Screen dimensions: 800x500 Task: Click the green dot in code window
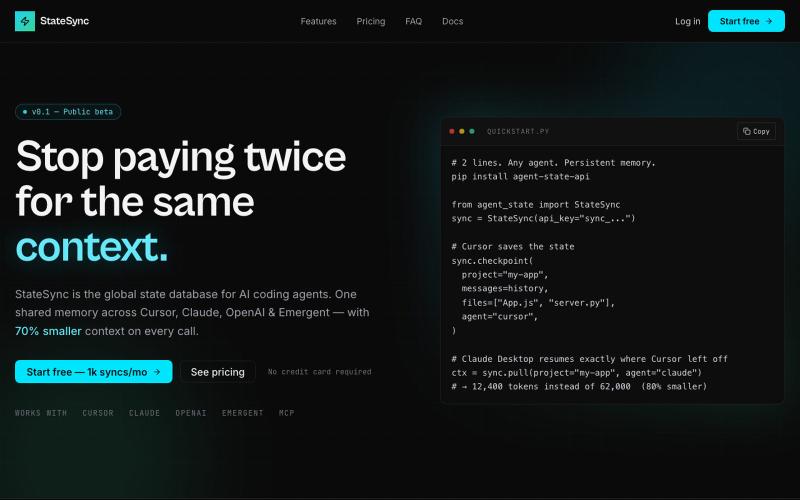pos(472,132)
